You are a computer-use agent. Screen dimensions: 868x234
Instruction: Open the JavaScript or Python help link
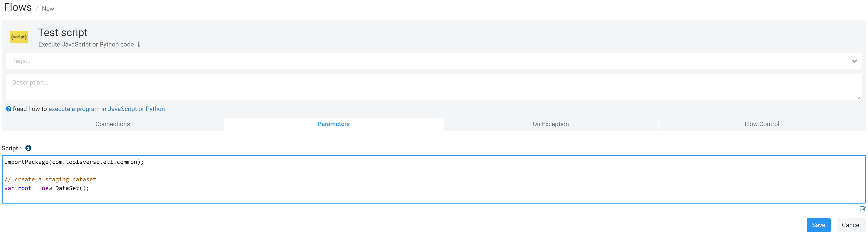tap(106, 109)
